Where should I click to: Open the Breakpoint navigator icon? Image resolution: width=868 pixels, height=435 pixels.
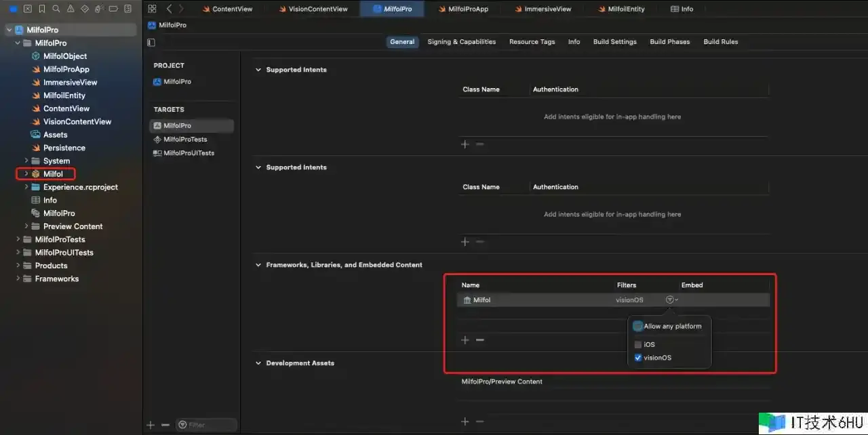[113, 9]
